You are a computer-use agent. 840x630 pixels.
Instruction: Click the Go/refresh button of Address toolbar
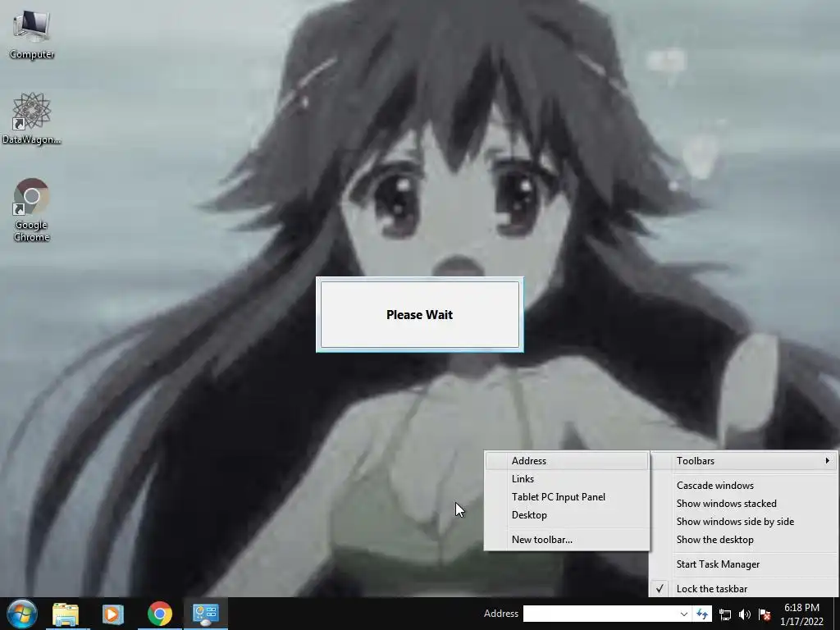[x=702, y=614]
